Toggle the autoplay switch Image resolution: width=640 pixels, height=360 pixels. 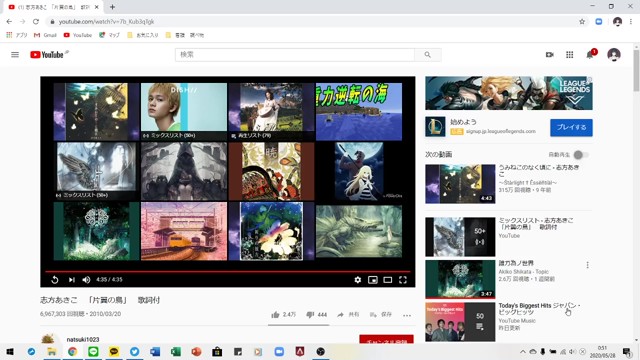click(581, 155)
